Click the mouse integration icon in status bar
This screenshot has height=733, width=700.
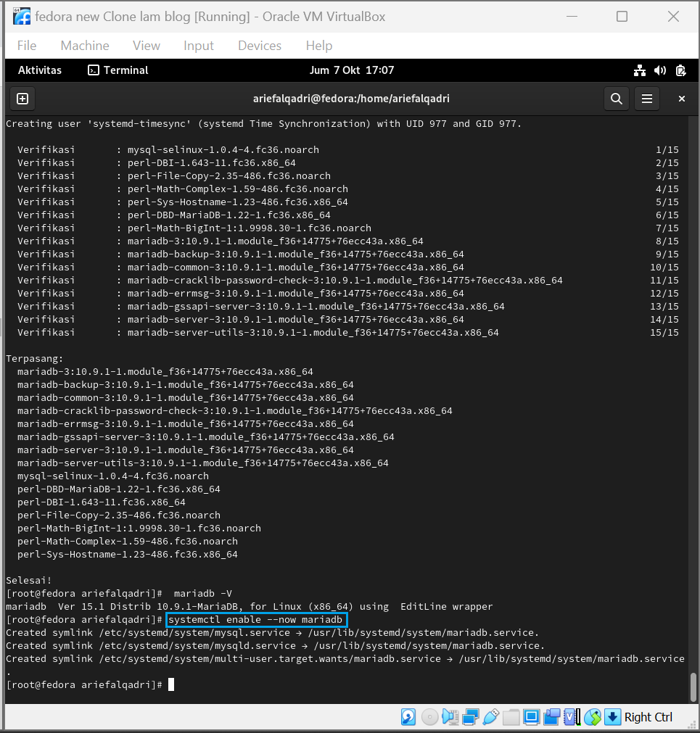tap(593, 716)
